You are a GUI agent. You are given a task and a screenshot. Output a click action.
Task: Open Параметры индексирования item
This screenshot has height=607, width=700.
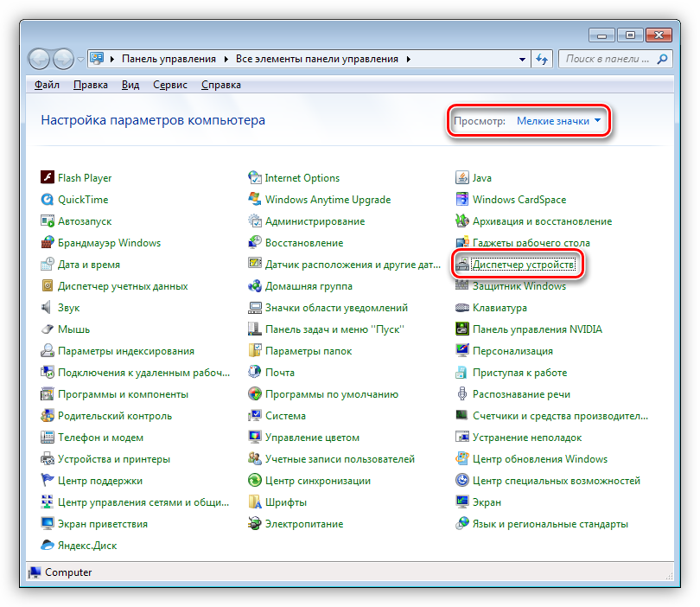coord(118,350)
